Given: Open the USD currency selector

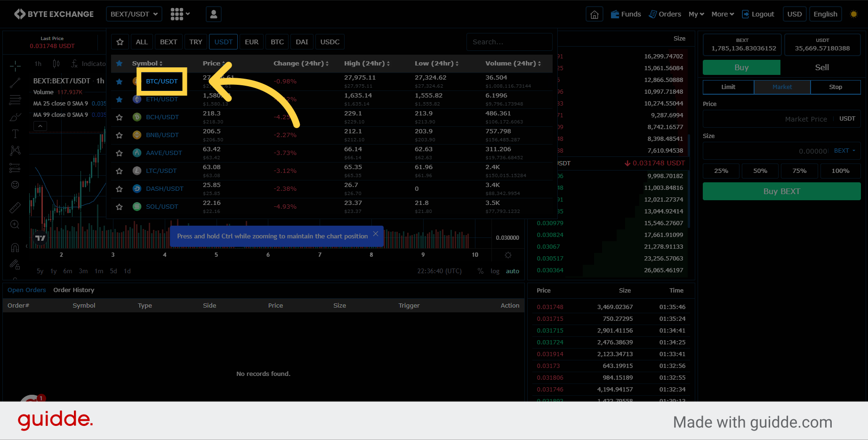Looking at the screenshot, I should [795, 14].
